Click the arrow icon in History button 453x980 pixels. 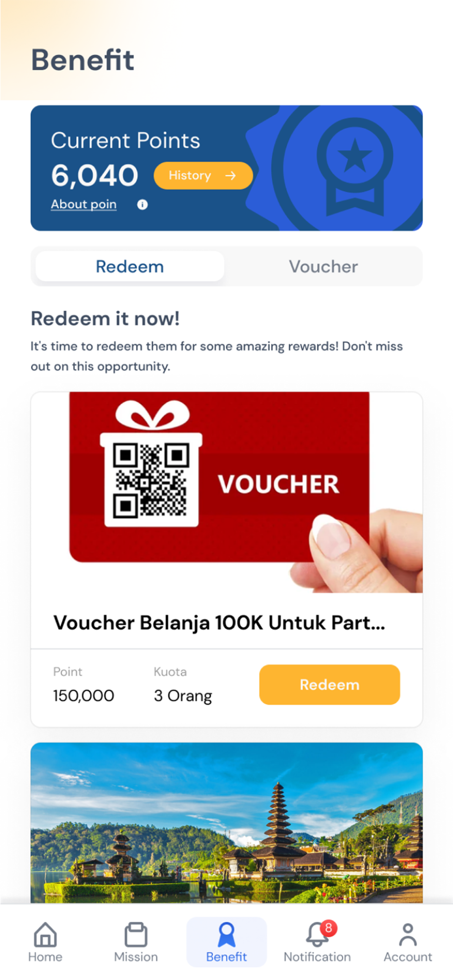(x=230, y=175)
